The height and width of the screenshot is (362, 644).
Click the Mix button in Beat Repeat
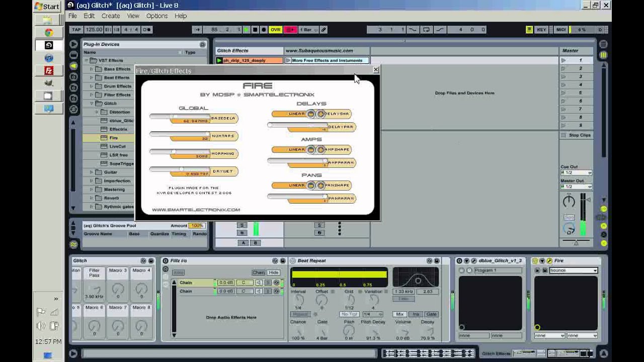(x=399, y=314)
